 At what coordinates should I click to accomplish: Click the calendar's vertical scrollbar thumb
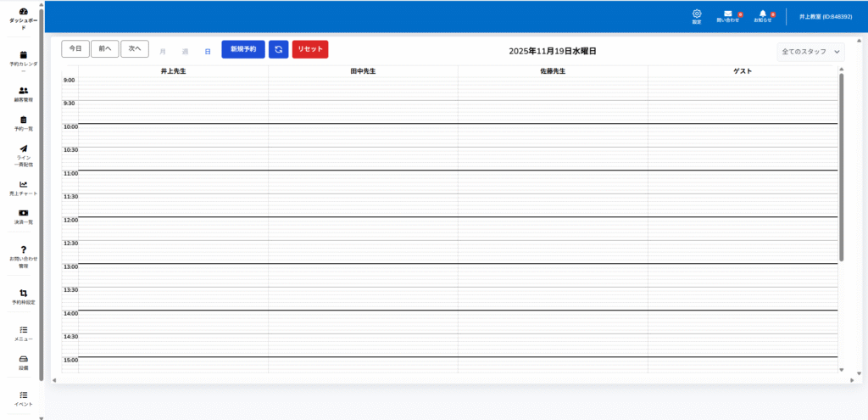[841, 165]
